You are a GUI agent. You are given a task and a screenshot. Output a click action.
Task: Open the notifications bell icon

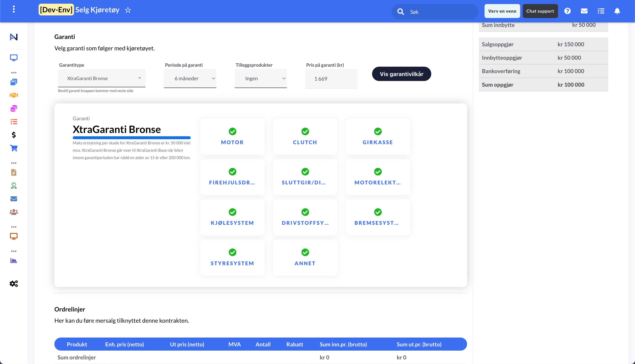[x=617, y=11]
